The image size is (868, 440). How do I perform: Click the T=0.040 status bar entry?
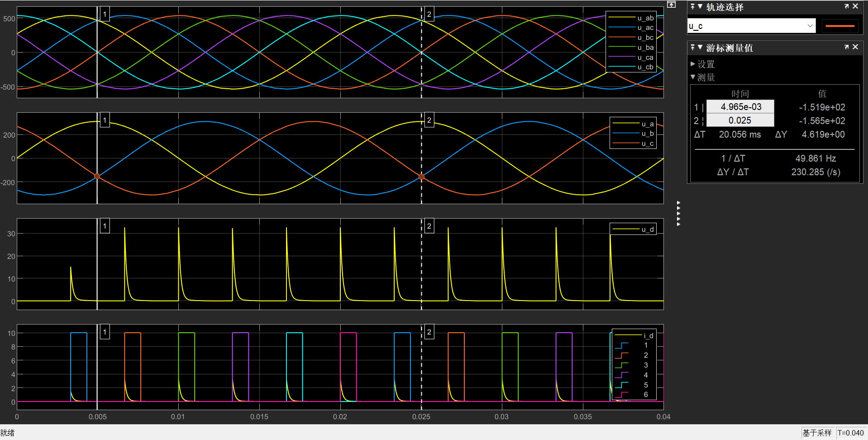850,433
